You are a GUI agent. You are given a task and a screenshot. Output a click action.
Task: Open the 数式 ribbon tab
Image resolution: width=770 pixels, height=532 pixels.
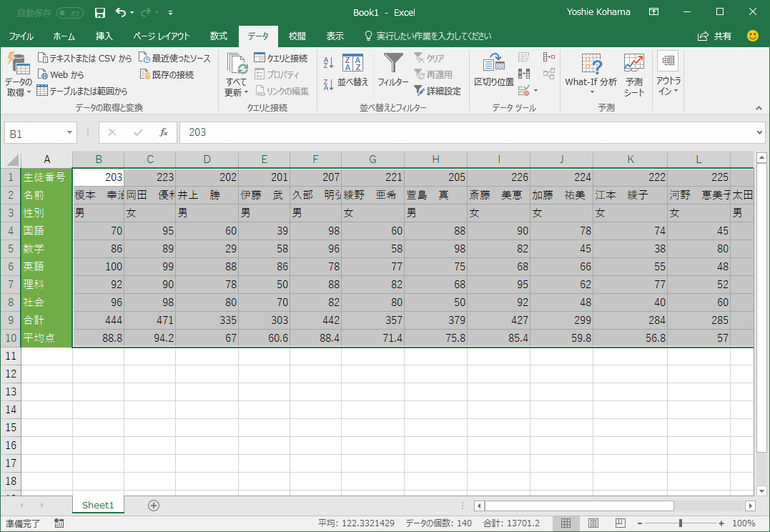(218, 36)
